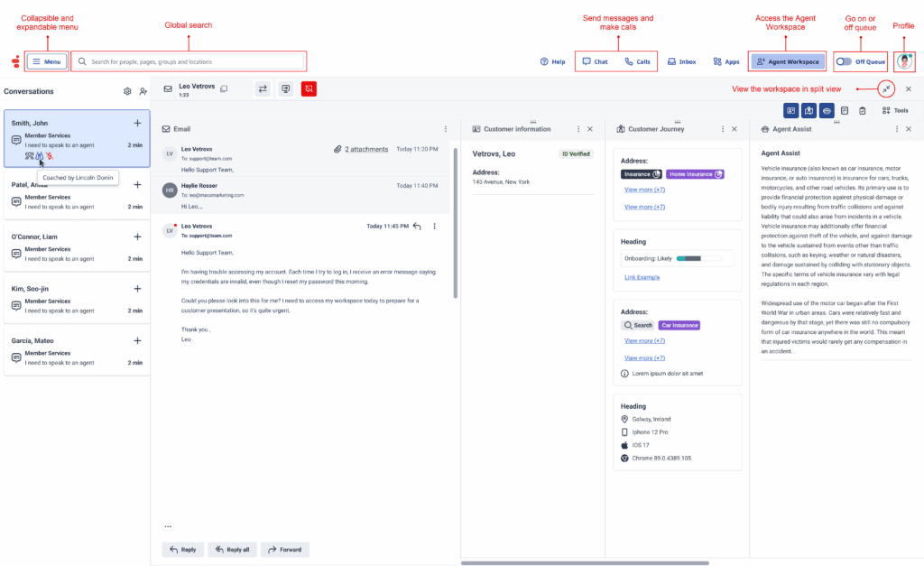Click the transfer arrows icon in conversation header
Viewport: 924px width, 566px height.
click(x=262, y=88)
